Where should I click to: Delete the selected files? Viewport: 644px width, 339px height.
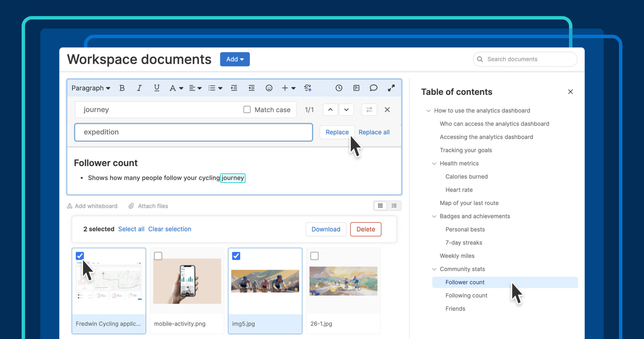[365, 229]
